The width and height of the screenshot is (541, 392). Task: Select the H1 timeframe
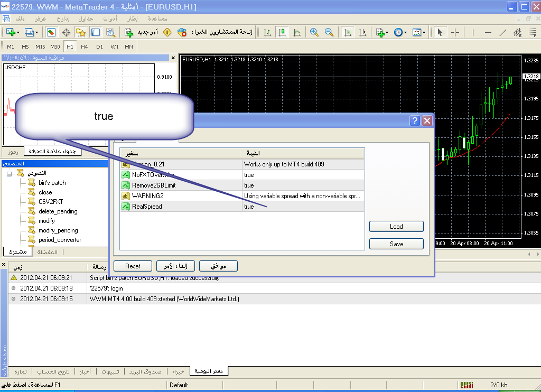tap(70, 46)
